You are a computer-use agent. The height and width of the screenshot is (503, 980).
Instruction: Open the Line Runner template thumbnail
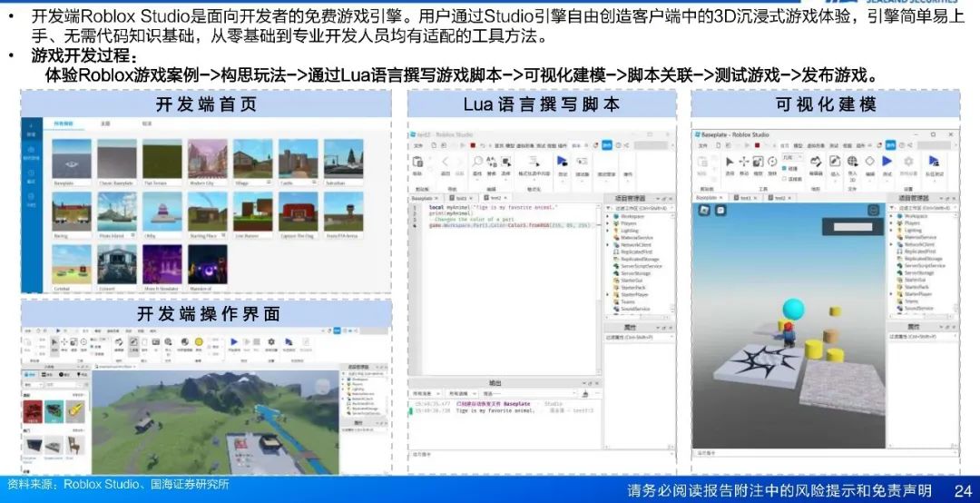coord(252,212)
